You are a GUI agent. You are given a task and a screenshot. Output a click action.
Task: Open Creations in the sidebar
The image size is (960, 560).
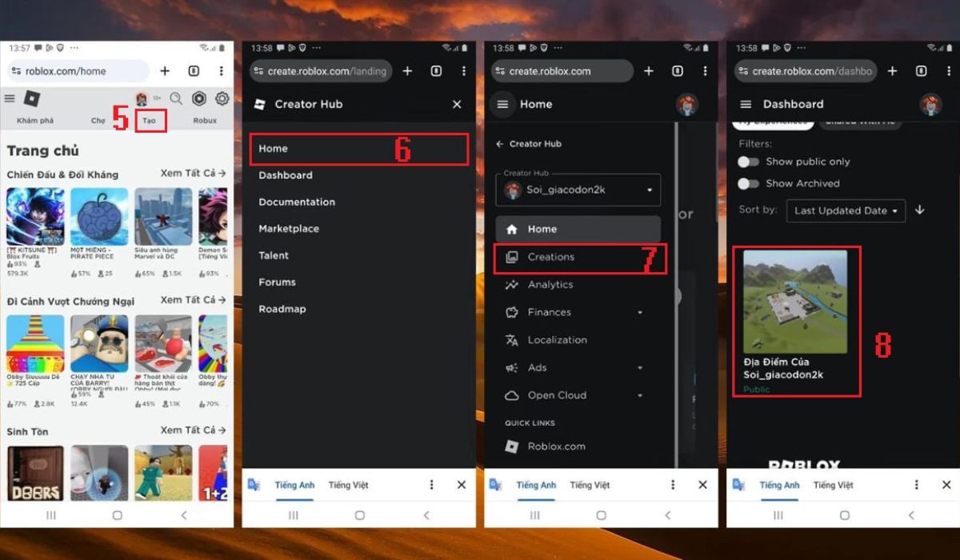pos(578,258)
